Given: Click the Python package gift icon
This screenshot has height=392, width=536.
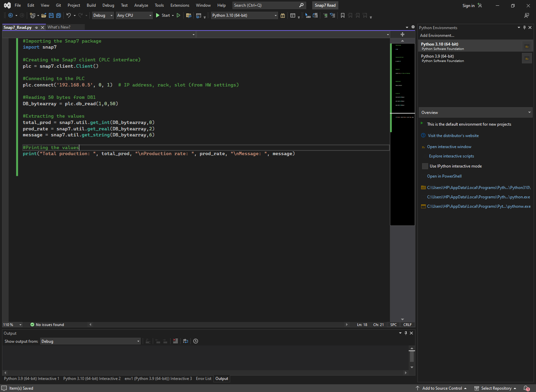Looking at the screenshot, I should click(283, 15).
